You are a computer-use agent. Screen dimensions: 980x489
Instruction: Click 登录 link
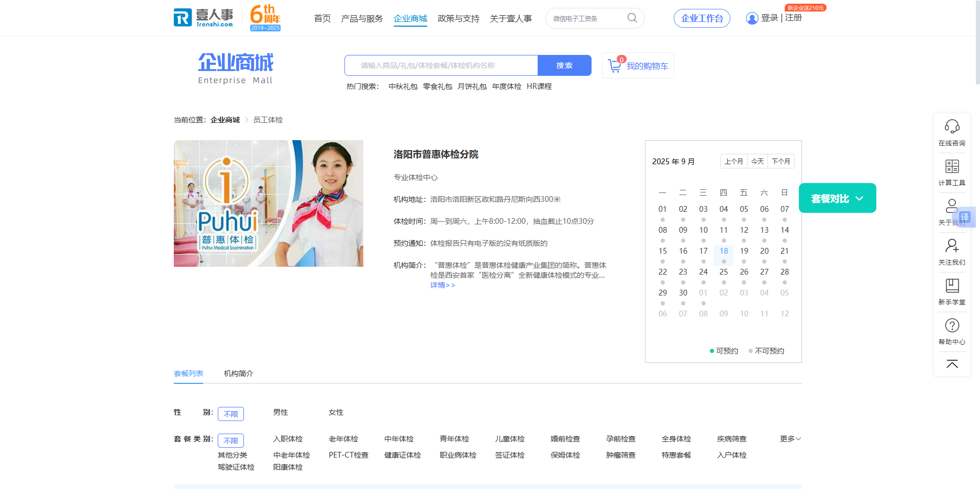pos(770,18)
